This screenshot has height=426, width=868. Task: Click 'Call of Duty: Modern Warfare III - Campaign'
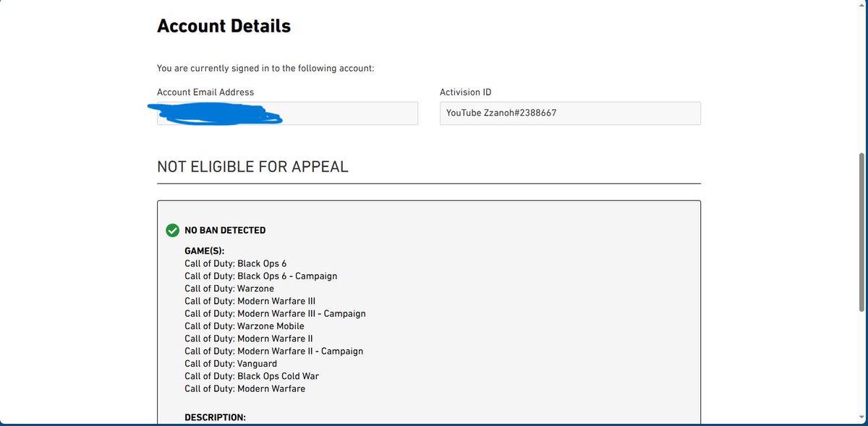tap(275, 314)
